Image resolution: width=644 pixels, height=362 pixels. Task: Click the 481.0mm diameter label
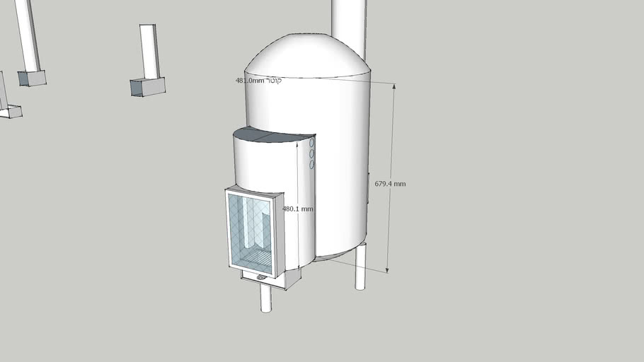click(258, 81)
